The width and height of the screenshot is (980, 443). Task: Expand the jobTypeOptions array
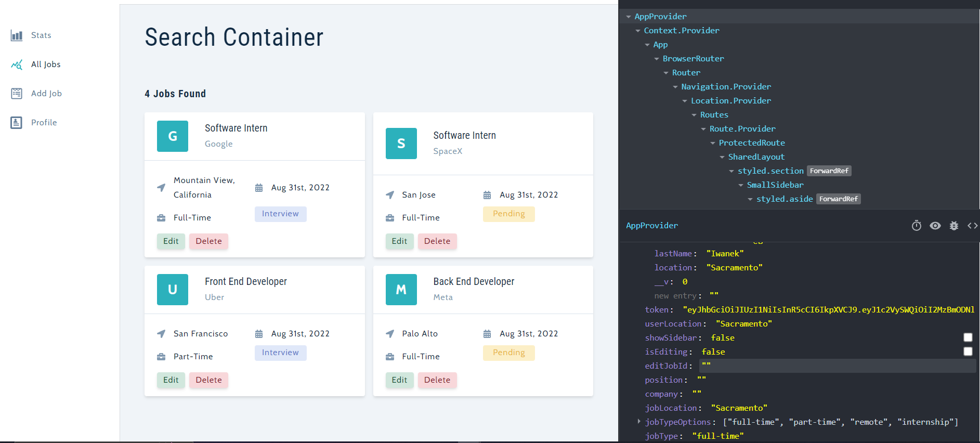639,422
